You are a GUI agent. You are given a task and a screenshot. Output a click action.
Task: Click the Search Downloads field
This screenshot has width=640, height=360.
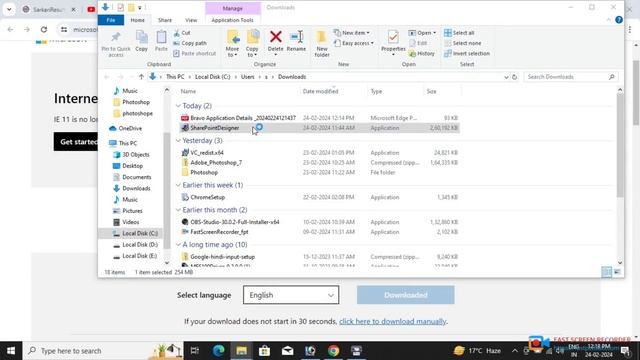[571, 77]
